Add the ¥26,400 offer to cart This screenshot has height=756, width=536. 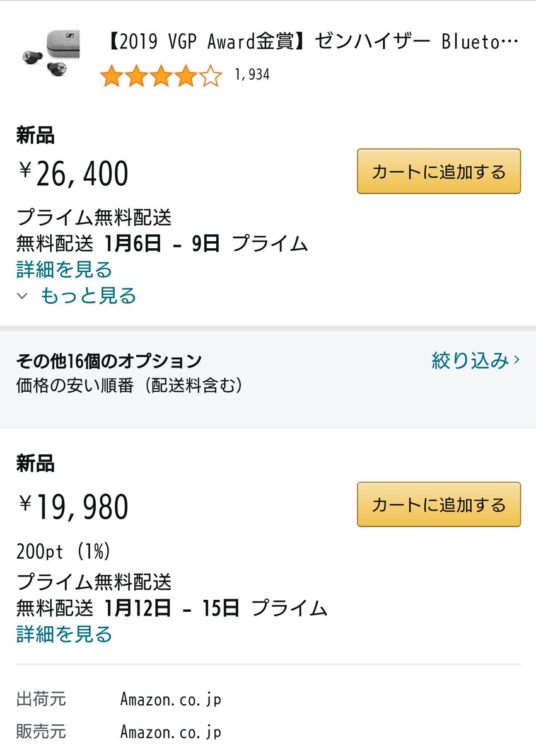click(x=439, y=171)
